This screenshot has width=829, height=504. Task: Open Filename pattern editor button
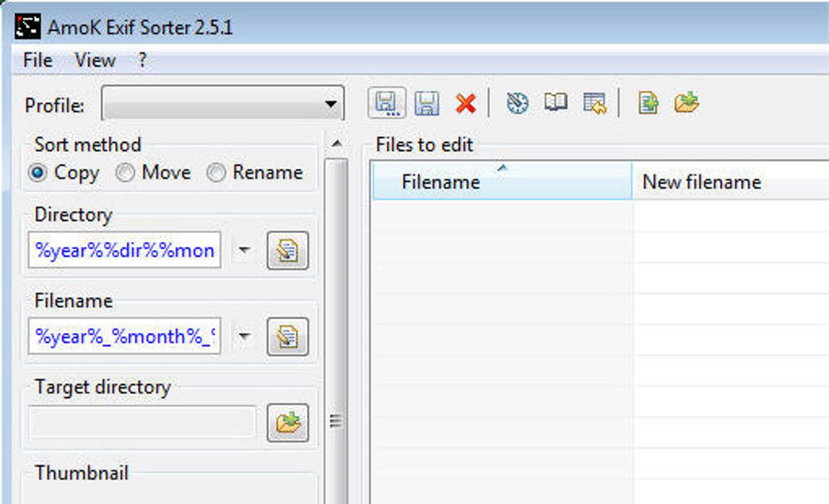(288, 337)
